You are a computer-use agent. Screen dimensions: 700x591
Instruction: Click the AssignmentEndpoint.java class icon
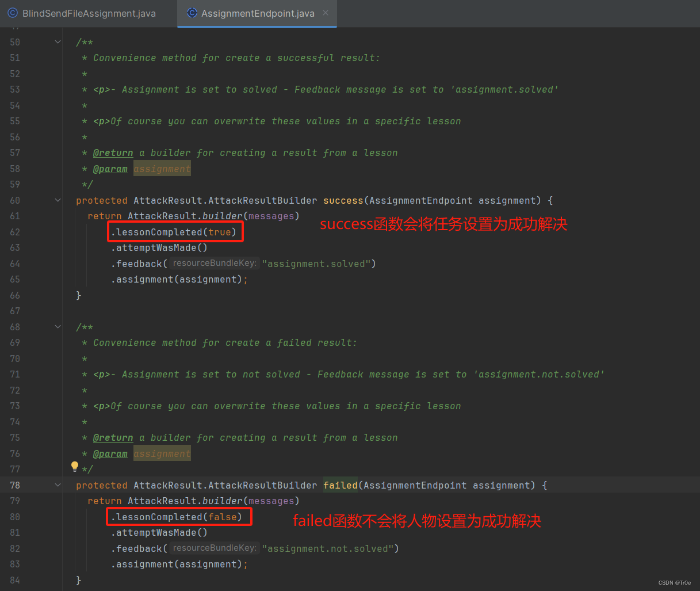[x=192, y=13]
